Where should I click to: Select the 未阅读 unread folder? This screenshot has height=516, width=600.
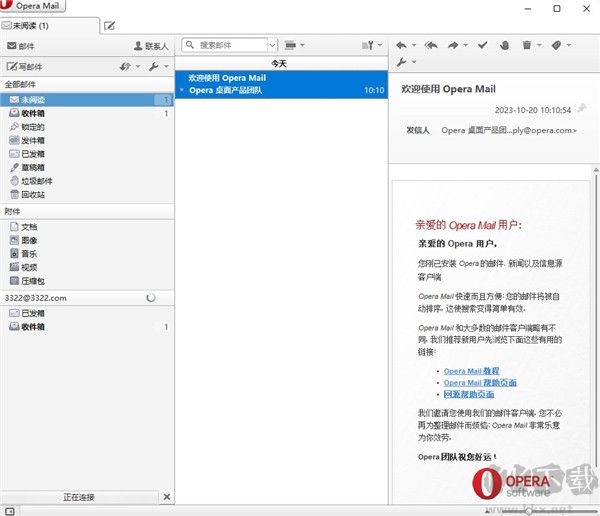coord(87,100)
